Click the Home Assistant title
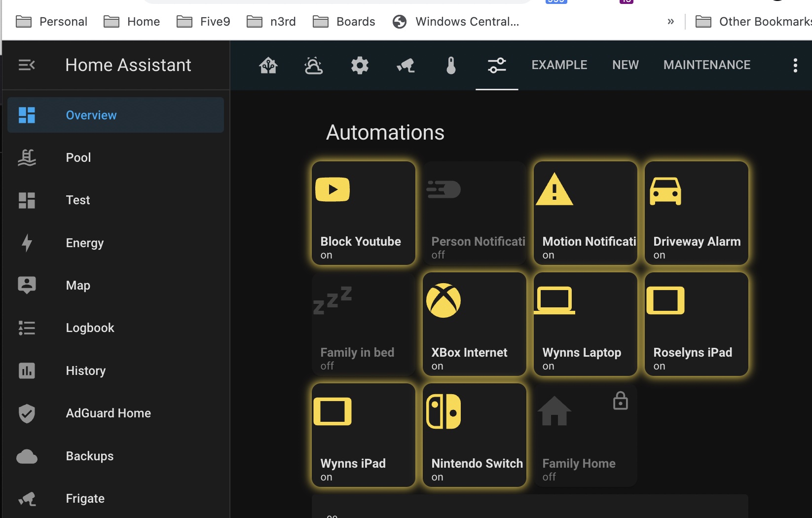The height and width of the screenshot is (518, 812). coord(128,65)
